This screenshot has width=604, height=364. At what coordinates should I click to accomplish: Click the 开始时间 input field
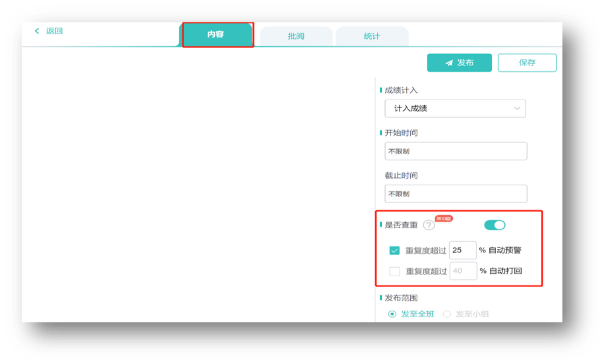[x=456, y=151]
